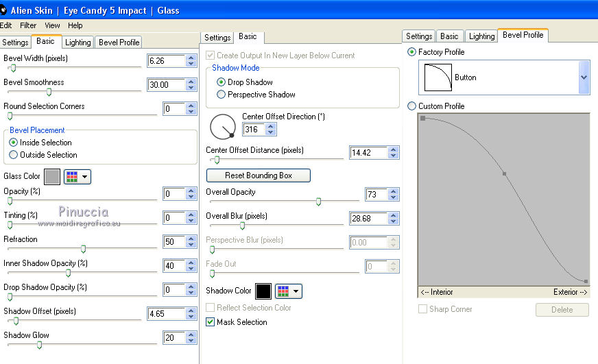This screenshot has height=364, width=598.
Task: Select Inside Selection bevel placement
Action: 40,143
